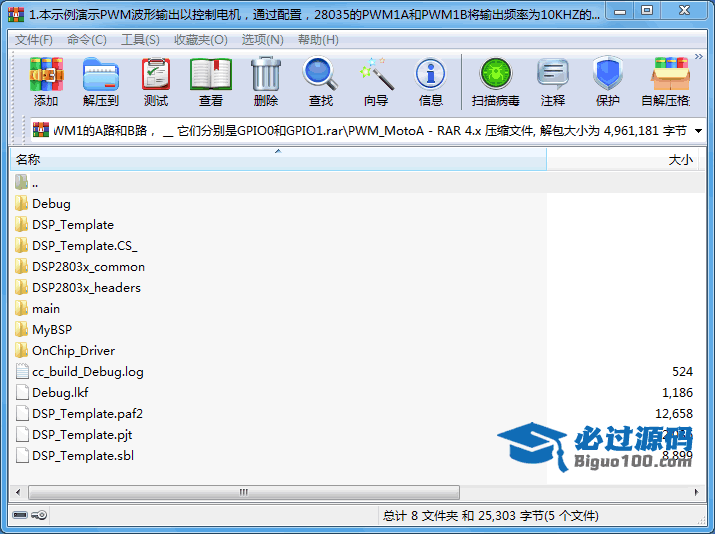This screenshot has width=715, height=534.
Task: Click the scroll right arrow
Action: point(696,492)
